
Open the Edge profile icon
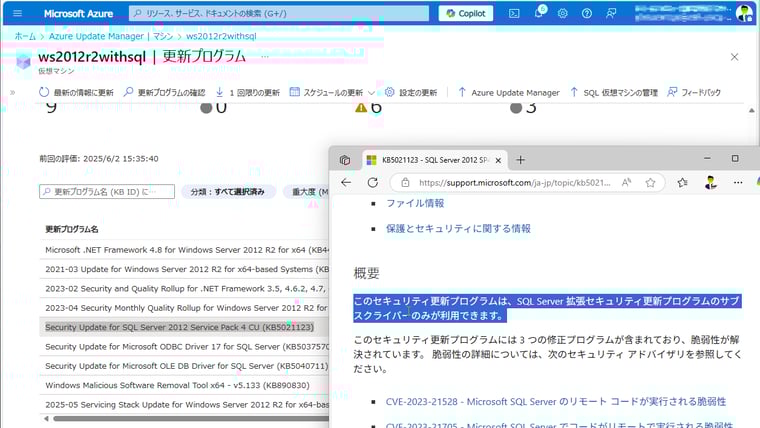coord(711,183)
